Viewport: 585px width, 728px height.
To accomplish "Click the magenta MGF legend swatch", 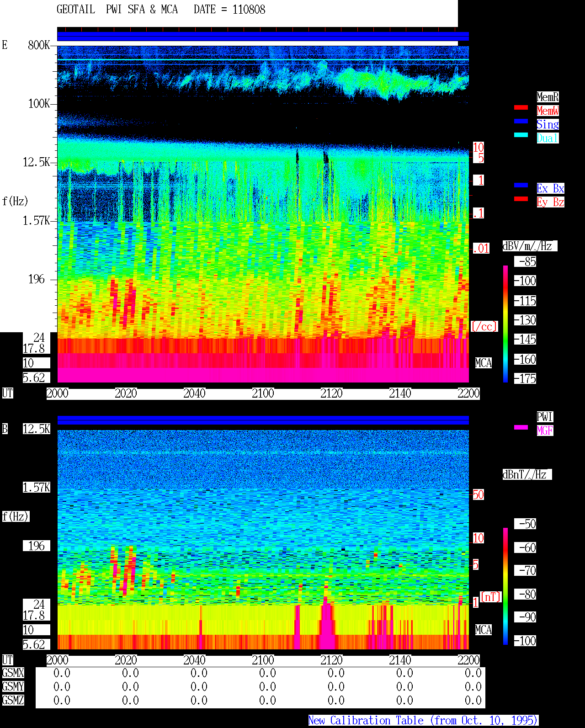I will 521,427.
